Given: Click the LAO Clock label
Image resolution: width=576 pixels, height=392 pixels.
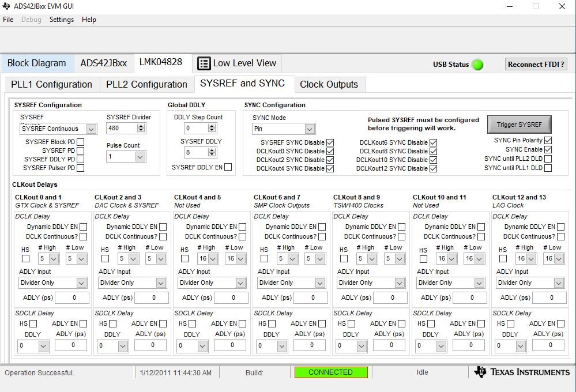Looking at the screenshot, I should pyautogui.click(x=507, y=205).
